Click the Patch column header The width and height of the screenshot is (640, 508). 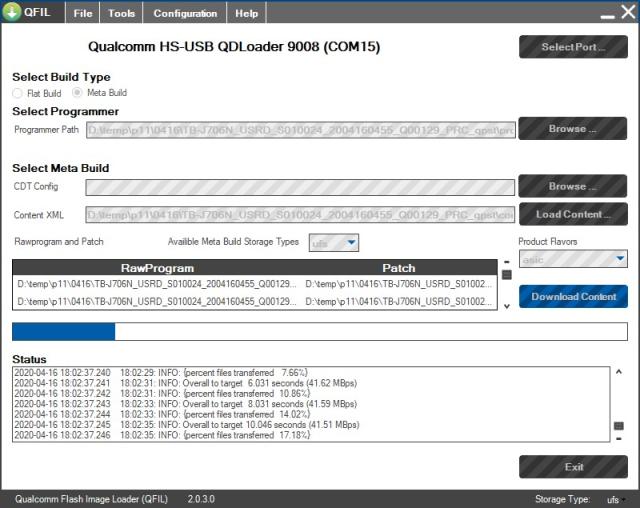(x=399, y=268)
